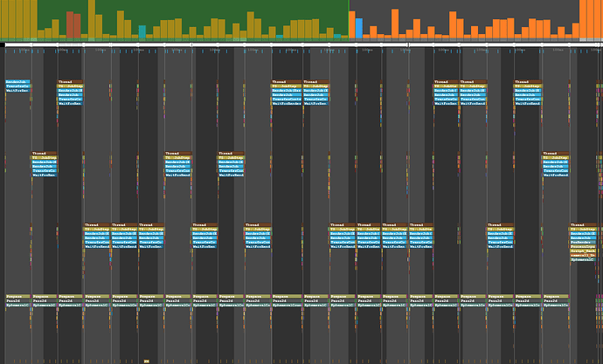Image resolution: width=603 pixels, height=364 pixels.
Task: Click the TS::JobStep block above the PreRender stack
Action: 583,230
